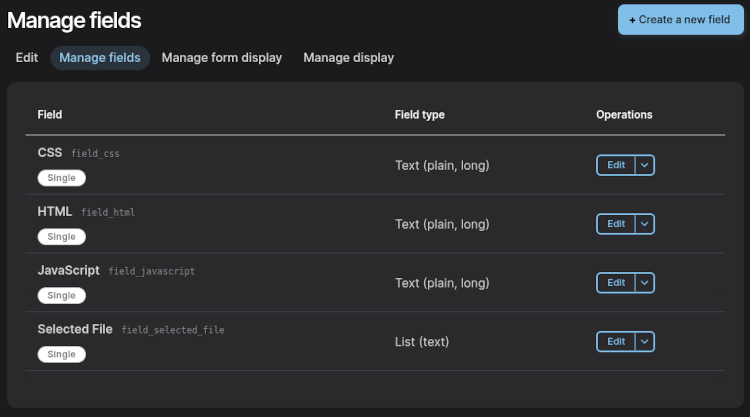
Task: Click the Create a new field button
Action: pos(680,19)
